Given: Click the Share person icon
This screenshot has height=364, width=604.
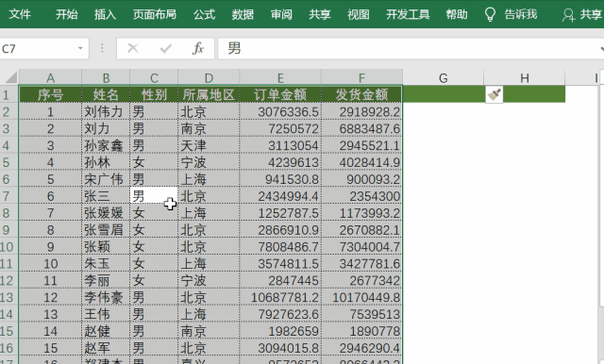Looking at the screenshot, I should pyautogui.click(x=568, y=15).
